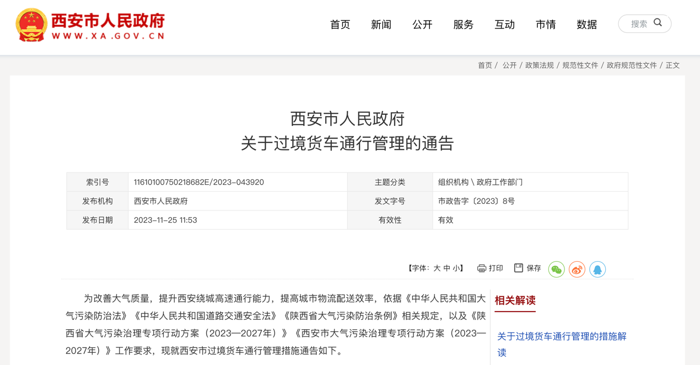Go to 公开 in the breadcrumb
700x365 pixels.
[509, 65]
